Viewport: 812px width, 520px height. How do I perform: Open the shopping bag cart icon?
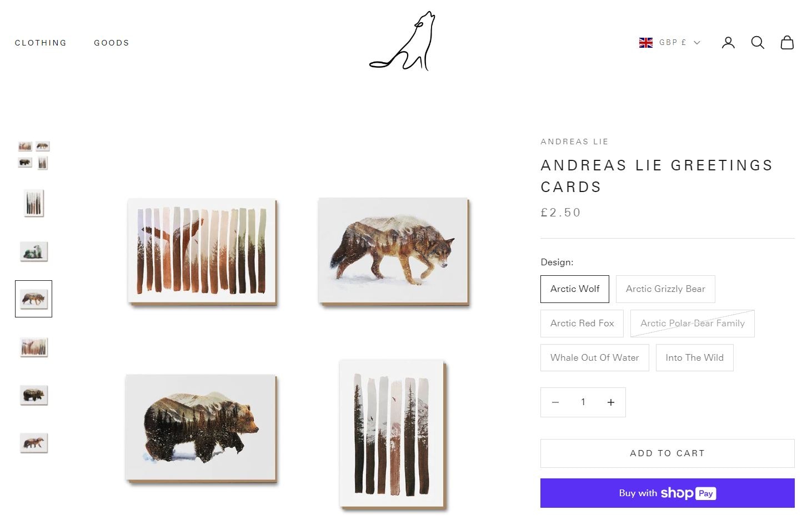787,43
